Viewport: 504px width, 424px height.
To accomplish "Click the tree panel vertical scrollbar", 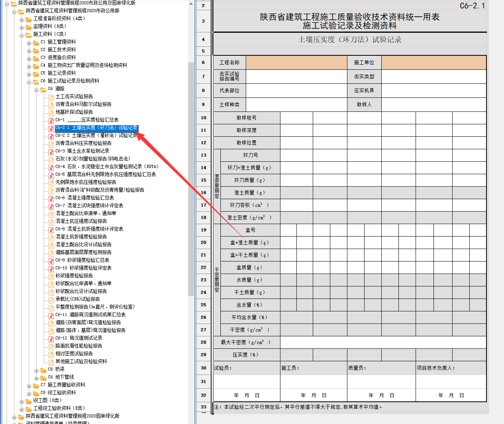I will point(191,179).
